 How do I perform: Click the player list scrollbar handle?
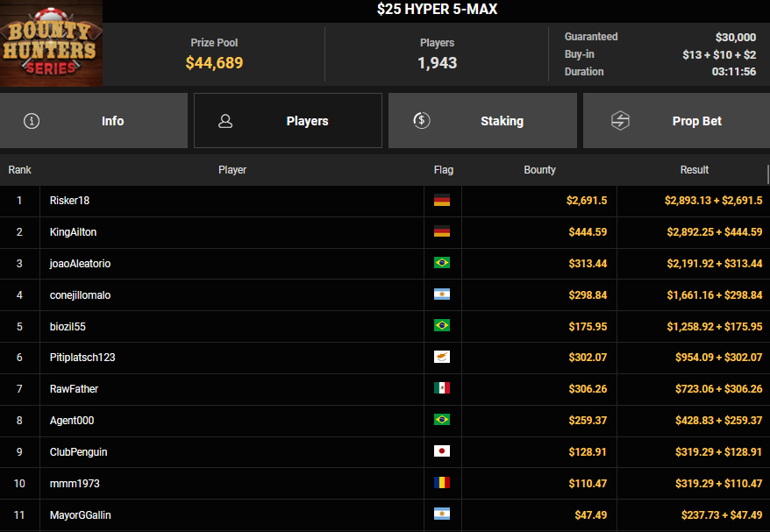coord(767,174)
